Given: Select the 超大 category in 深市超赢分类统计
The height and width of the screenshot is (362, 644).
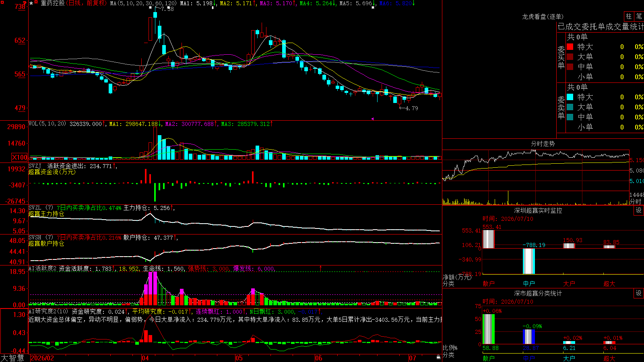Looking at the screenshot, I should tap(609, 358).
